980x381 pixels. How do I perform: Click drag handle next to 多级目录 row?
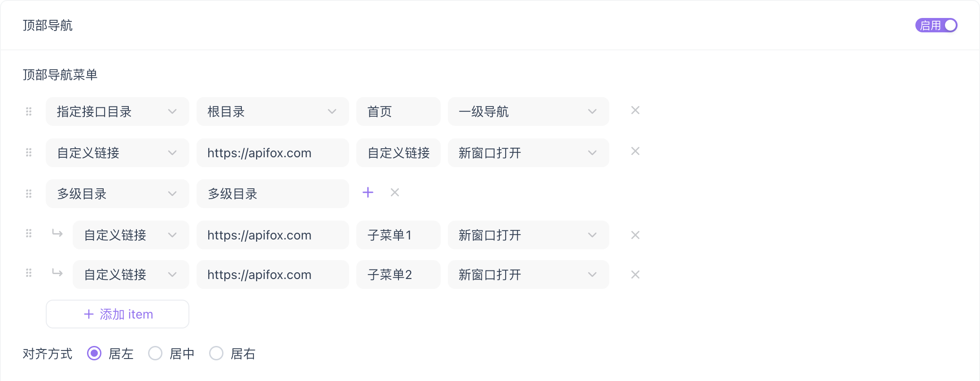coord(29,194)
